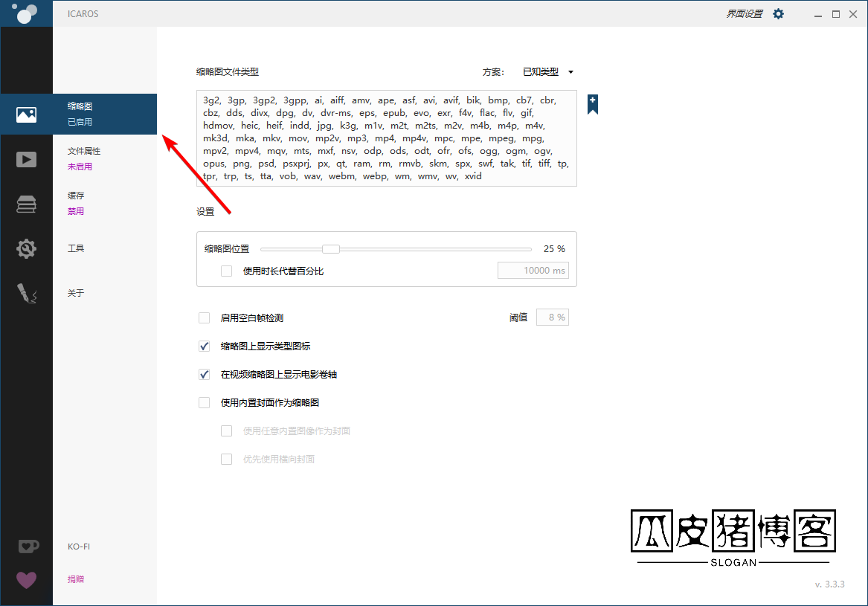Click the About pen icon
The width and height of the screenshot is (868, 606).
click(26, 294)
